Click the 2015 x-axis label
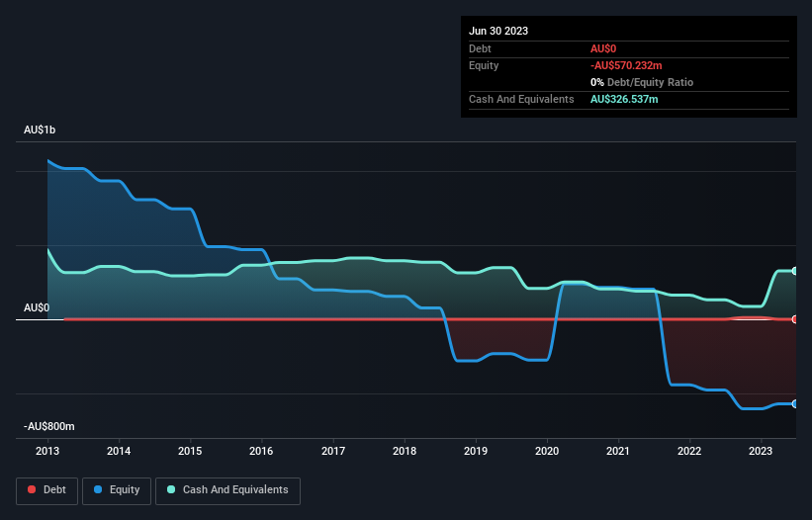This screenshot has width=812, height=520. click(190, 451)
